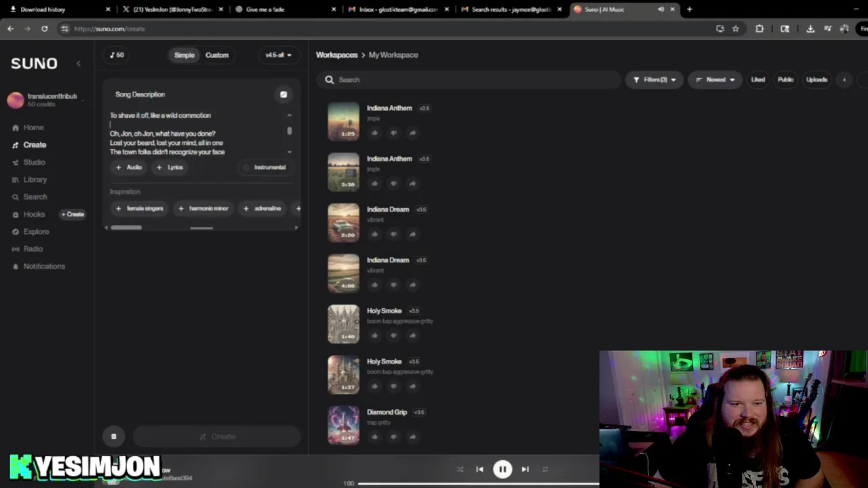Click the playback progress bar
Screen dimensions: 868x488
click(479, 483)
